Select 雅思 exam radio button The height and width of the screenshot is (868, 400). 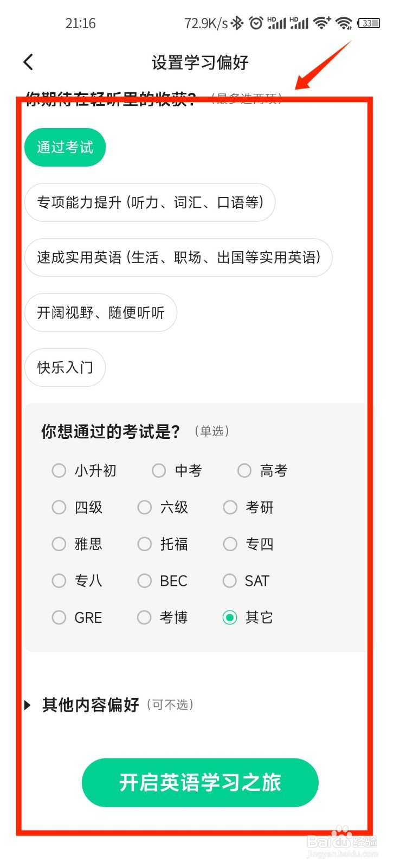(x=59, y=544)
